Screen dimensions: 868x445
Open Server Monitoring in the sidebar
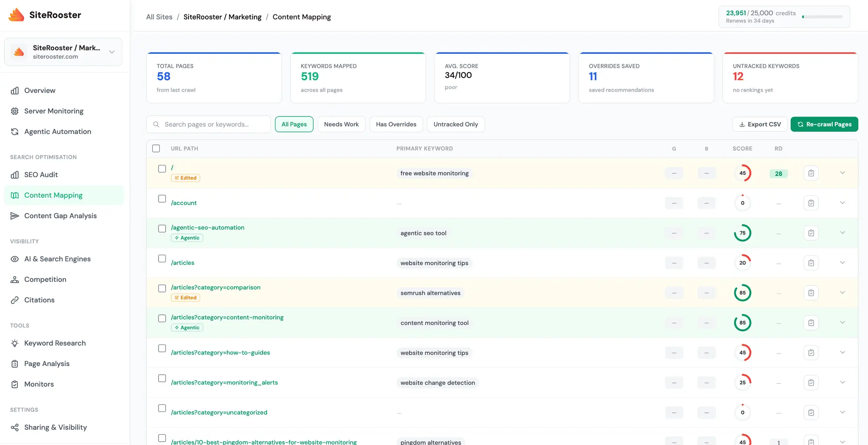click(64, 111)
